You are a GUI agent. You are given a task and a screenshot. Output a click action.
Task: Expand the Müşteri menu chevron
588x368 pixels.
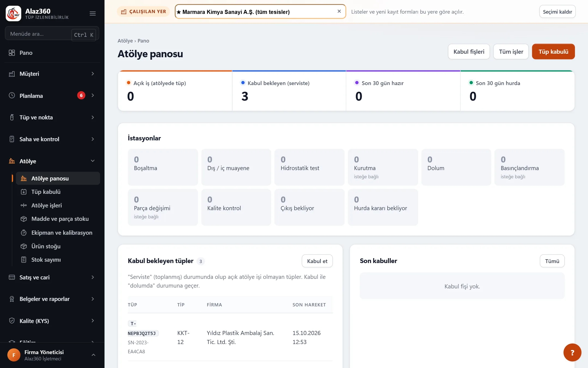click(93, 74)
